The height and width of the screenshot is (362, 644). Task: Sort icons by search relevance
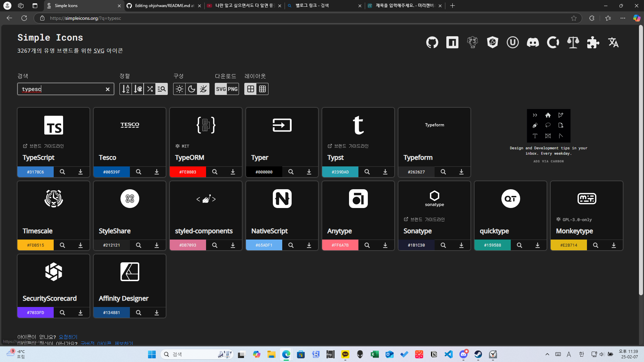tap(162, 89)
